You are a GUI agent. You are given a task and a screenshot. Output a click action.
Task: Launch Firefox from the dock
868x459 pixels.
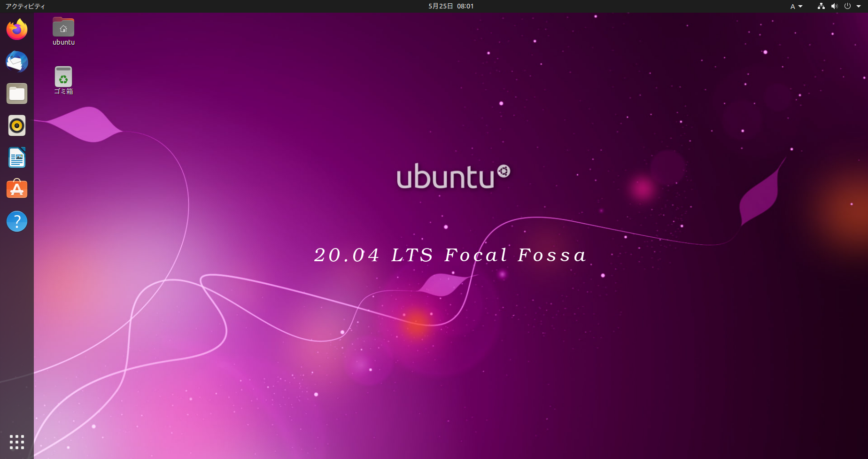tap(17, 30)
